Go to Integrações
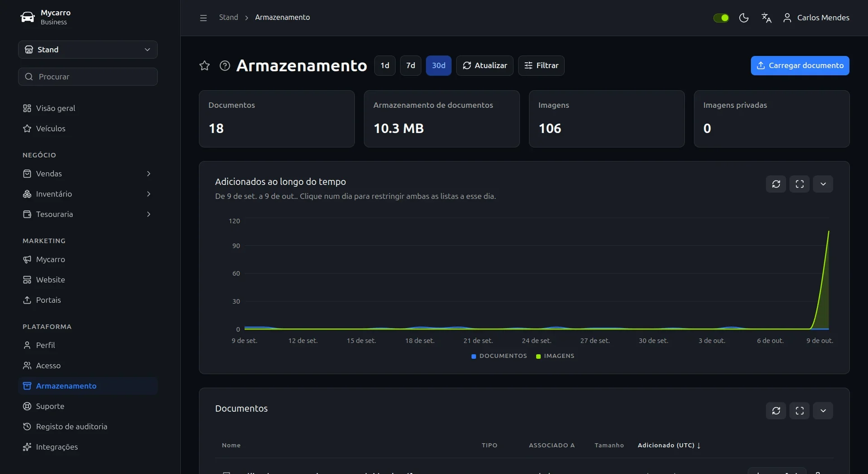The width and height of the screenshot is (868, 474). 88,447
